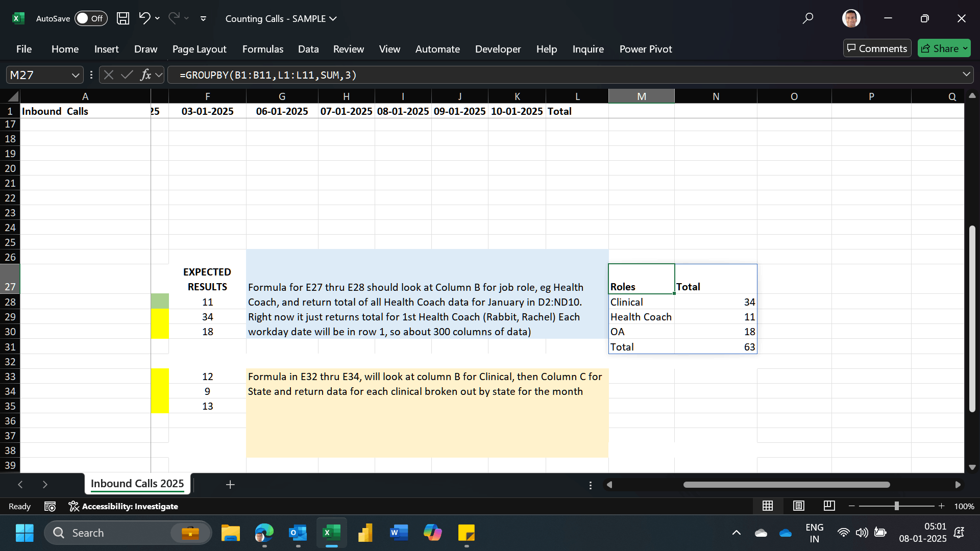The height and width of the screenshot is (551, 980).
Task: Open the Inquire ribbon tab
Action: point(588,49)
